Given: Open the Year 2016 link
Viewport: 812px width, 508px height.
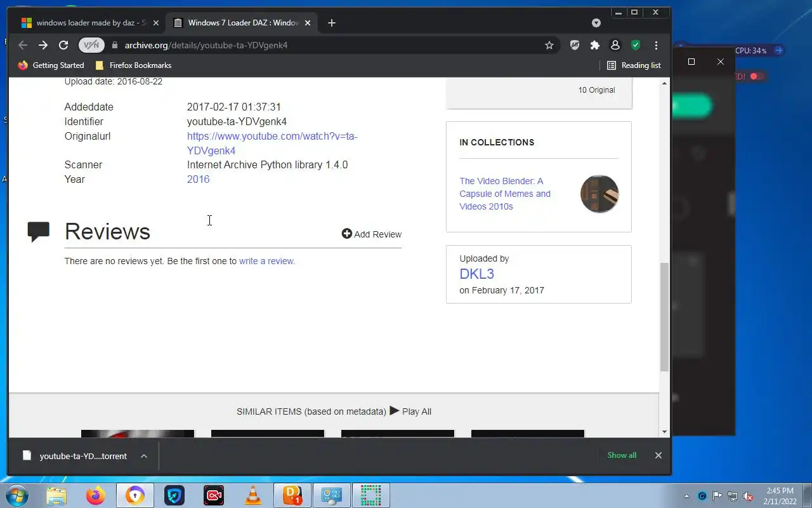Looking at the screenshot, I should click(x=198, y=179).
